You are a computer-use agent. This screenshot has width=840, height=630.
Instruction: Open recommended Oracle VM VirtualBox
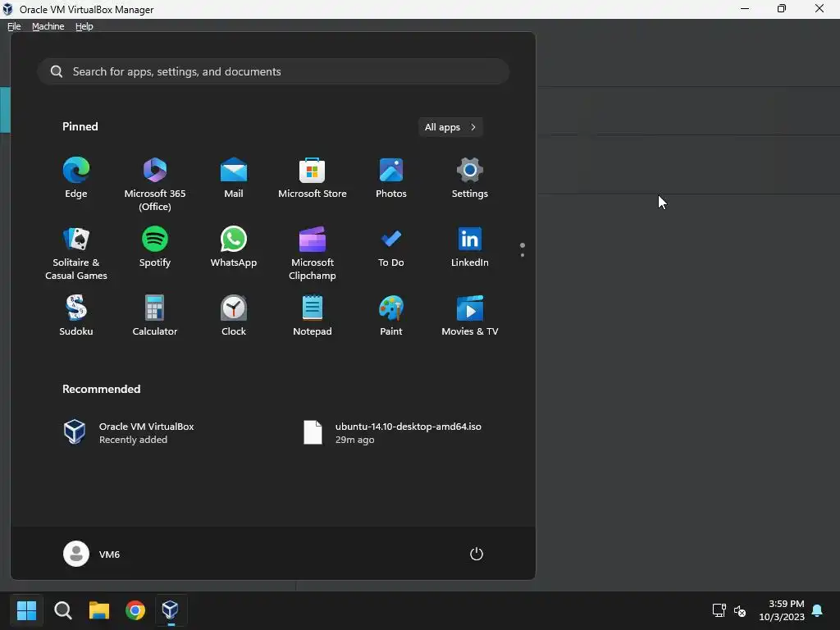pyautogui.click(x=129, y=432)
